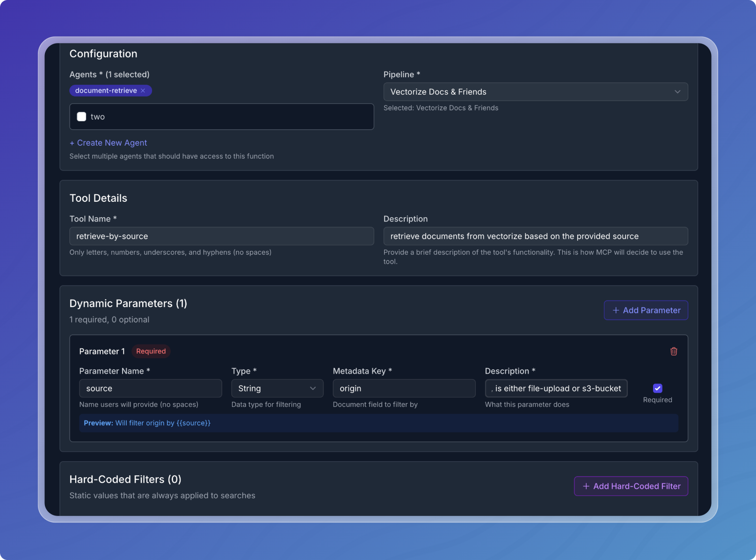Screen dimensions: 756x560
Task: Click Add Hard-Coded Filter button
Action: [x=631, y=486]
